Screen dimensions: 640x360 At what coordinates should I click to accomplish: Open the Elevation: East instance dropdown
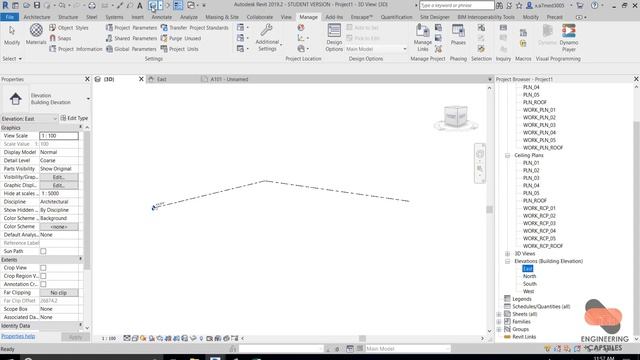point(29,118)
